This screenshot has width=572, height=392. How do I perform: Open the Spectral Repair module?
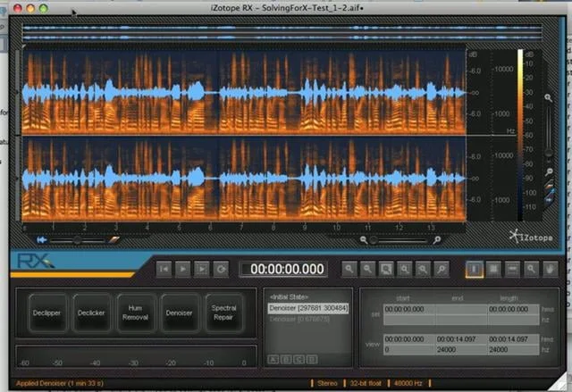[x=223, y=313]
